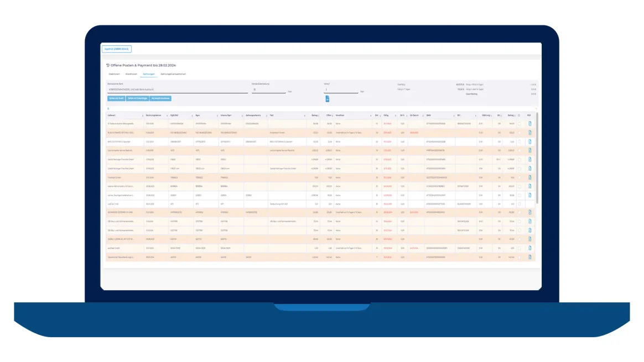Viewport: 644px width, 362px height.
Task: Open PDF for Steuerkontor Steuerberatungs row
Action: (530, 257)
